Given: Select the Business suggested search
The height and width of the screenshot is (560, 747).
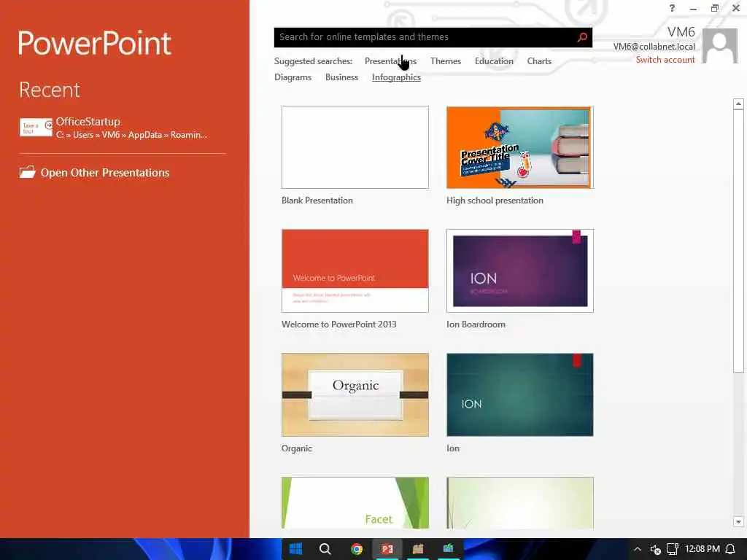Looking at the screenshot, I should [x=341, y=77].
